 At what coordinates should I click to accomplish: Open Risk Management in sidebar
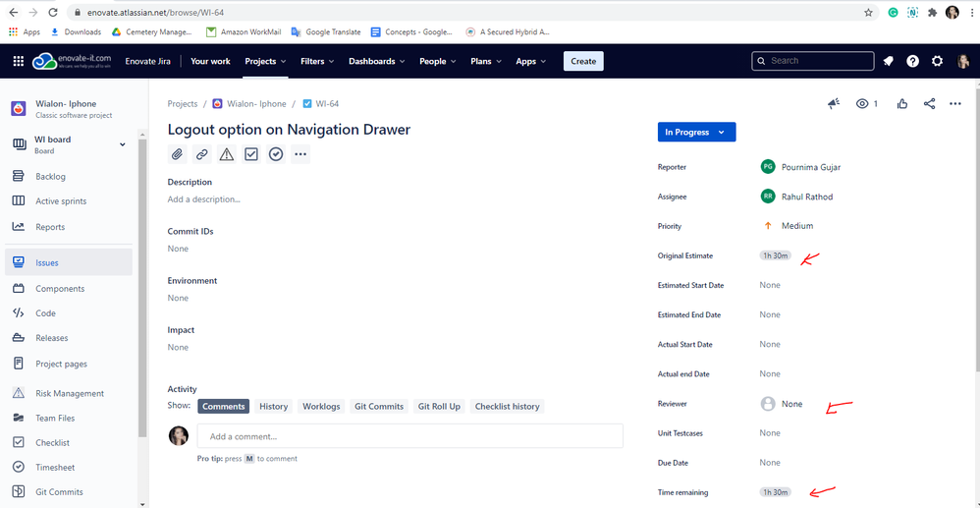pos(69,393)
